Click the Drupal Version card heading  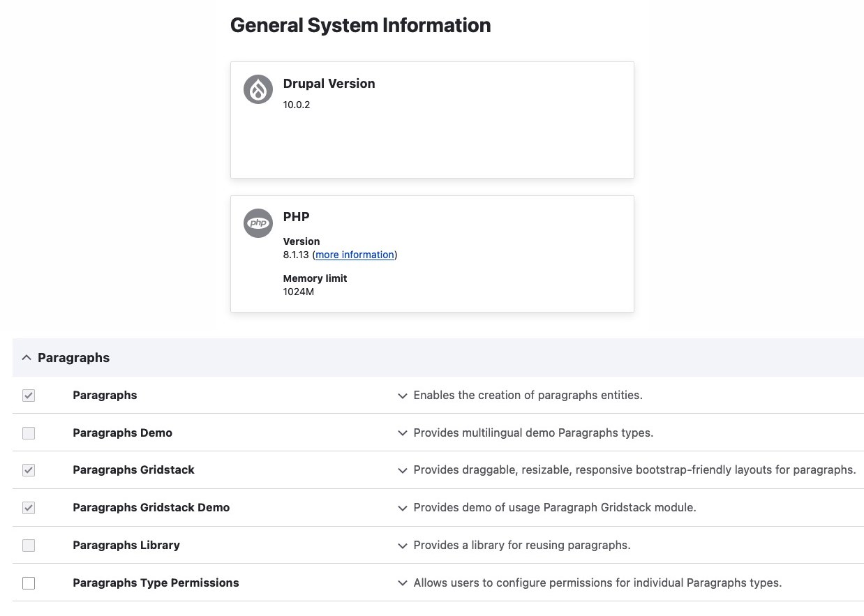[x=329, y=84]
